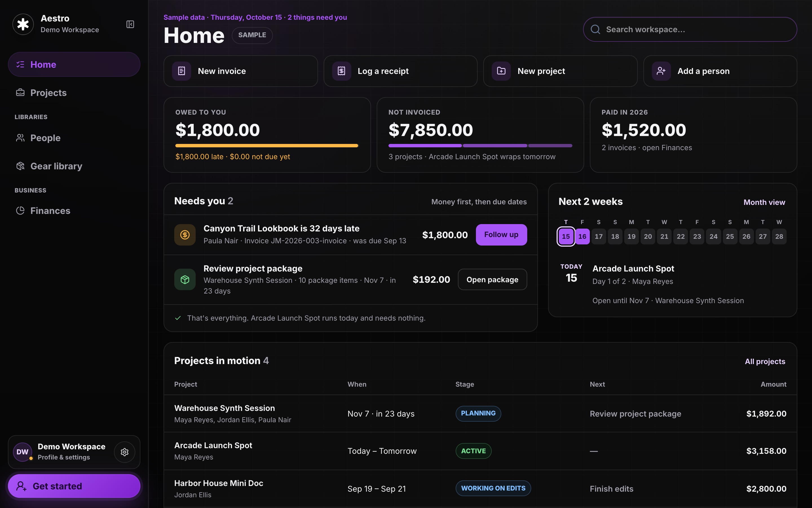
Task: Select day 15 in the calendar strip
Action: click(566, 237)
